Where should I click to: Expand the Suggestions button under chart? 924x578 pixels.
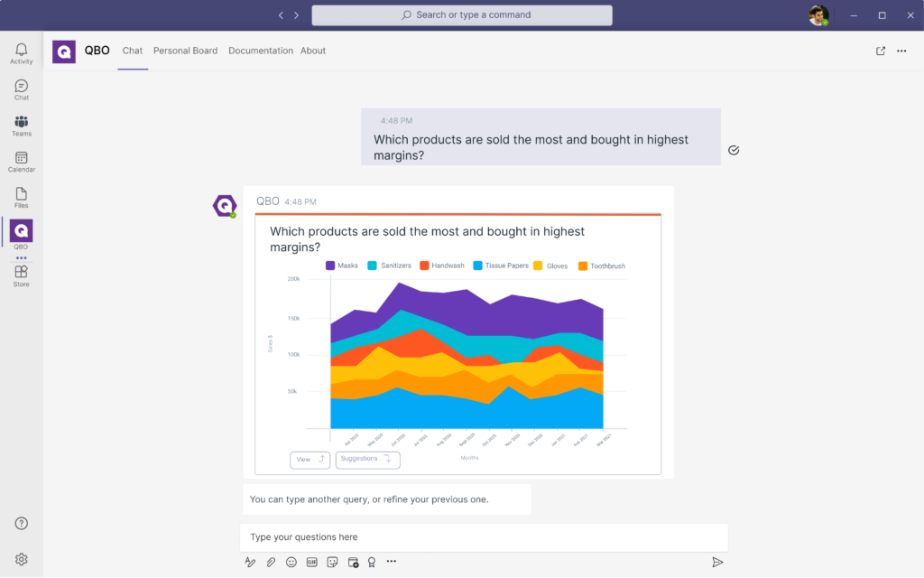pos(367,460)
